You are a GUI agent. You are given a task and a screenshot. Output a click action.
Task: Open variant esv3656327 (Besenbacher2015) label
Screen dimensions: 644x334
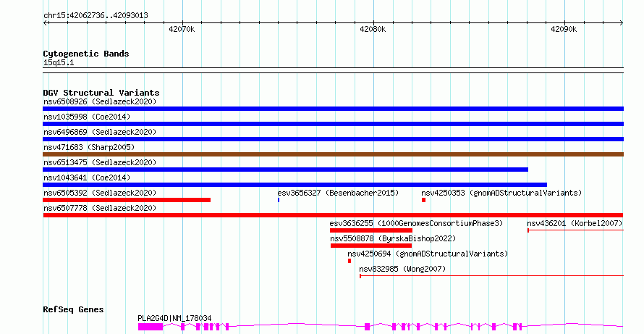pos(338,193)
